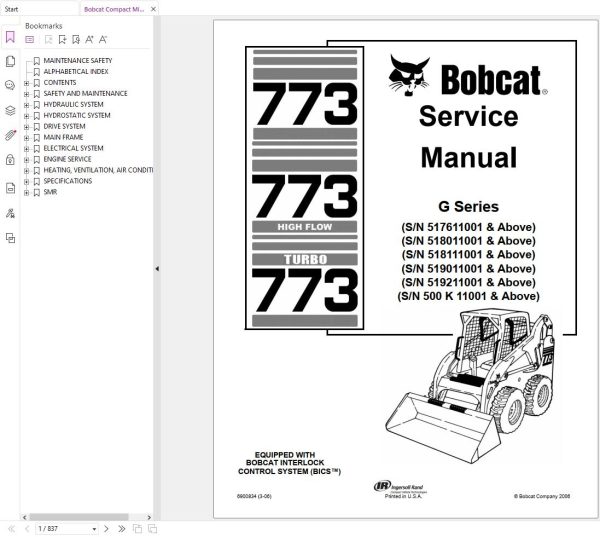Open the SPECIFICATIONS bookmark
Viewport: 600px width, 537px height.
(x=68, y=181)
